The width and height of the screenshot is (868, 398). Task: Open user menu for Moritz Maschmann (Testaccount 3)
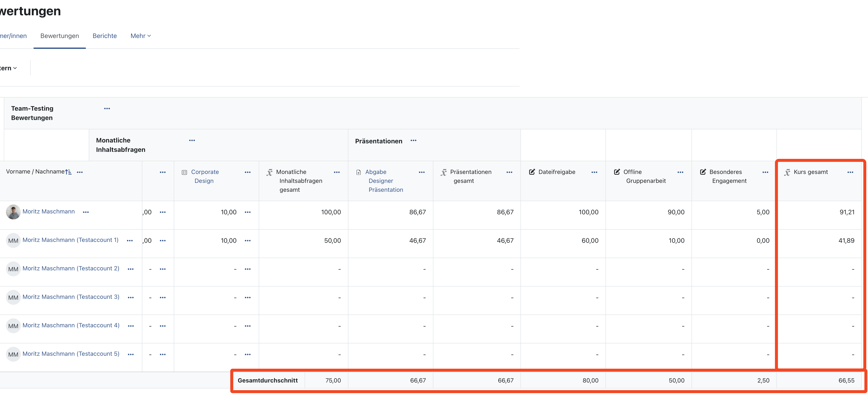click(131, 298)
